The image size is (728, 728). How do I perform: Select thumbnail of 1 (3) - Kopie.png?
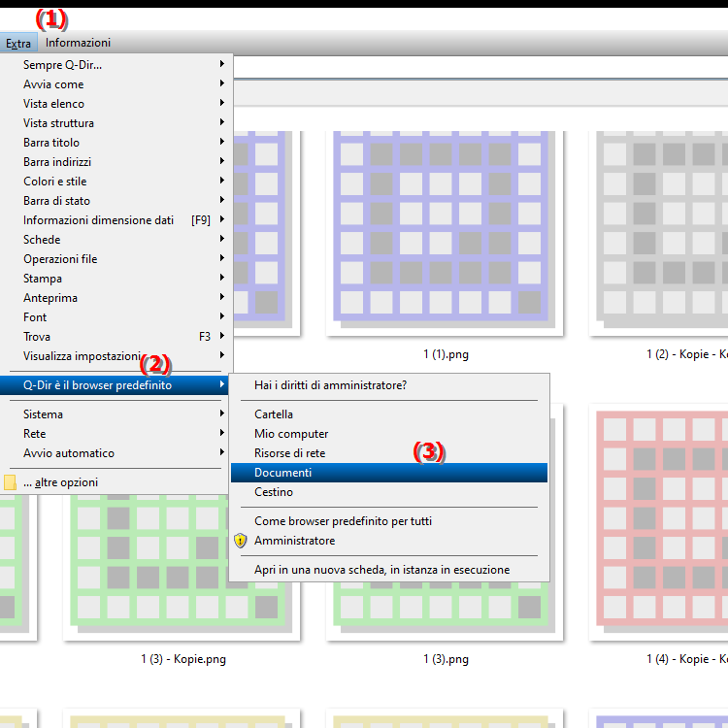tap(182, 568)
